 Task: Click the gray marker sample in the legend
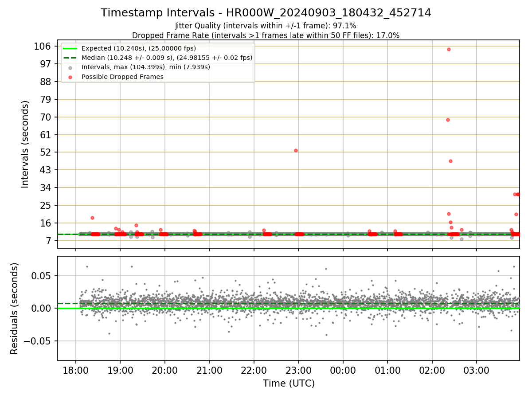(x=70, y=68)
